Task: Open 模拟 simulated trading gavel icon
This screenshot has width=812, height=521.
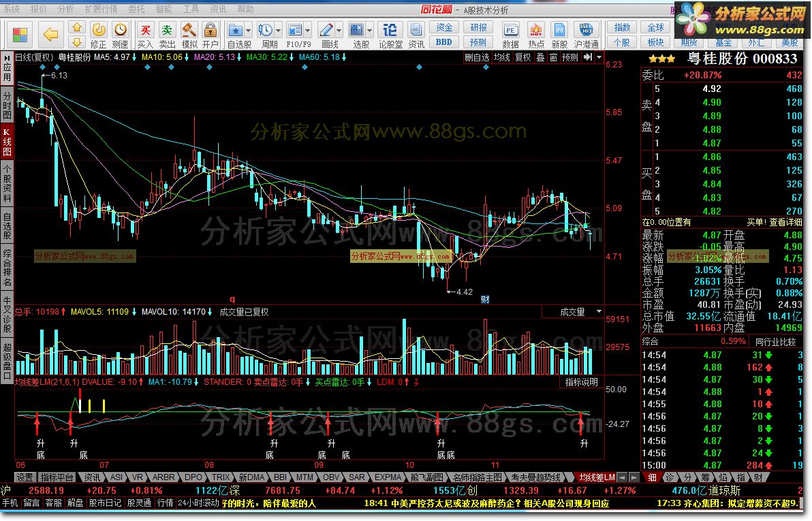Action: (x=189, y=35)
